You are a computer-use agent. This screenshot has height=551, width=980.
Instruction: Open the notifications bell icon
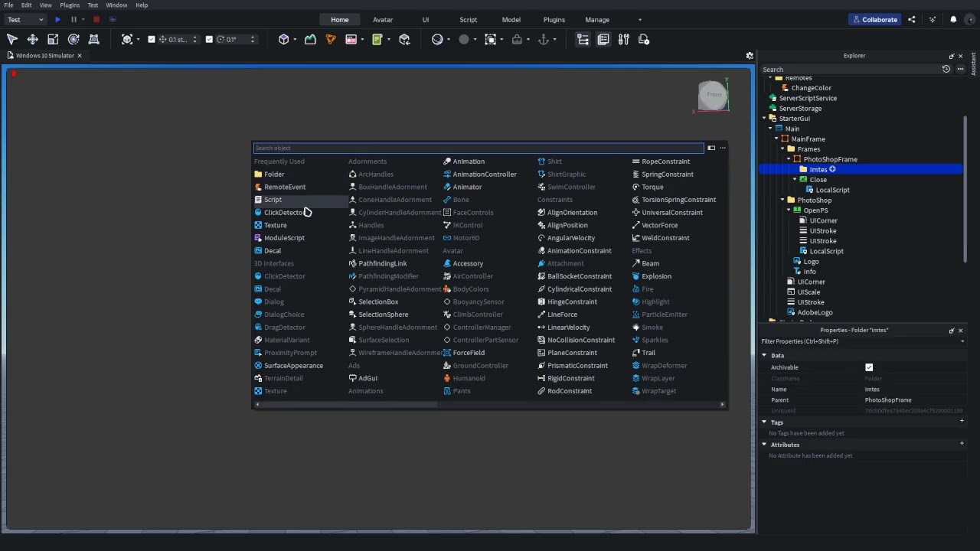coord(953,19)
